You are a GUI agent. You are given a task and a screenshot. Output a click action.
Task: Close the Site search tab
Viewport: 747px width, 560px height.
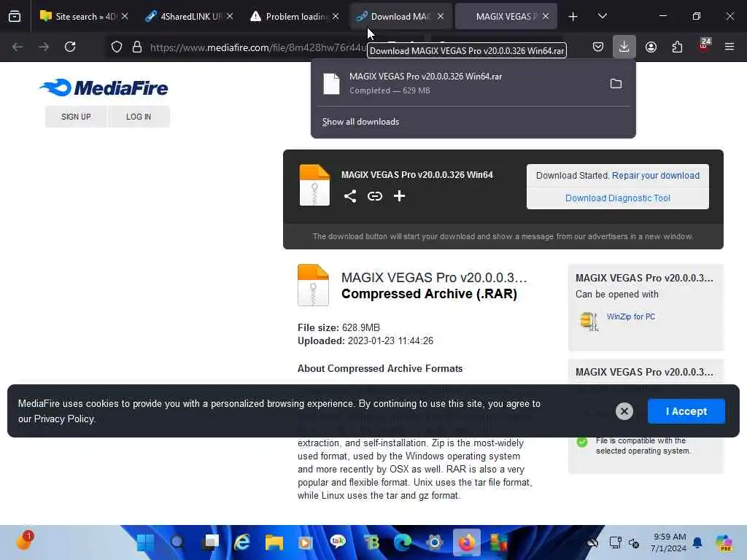tap(125, 17)
